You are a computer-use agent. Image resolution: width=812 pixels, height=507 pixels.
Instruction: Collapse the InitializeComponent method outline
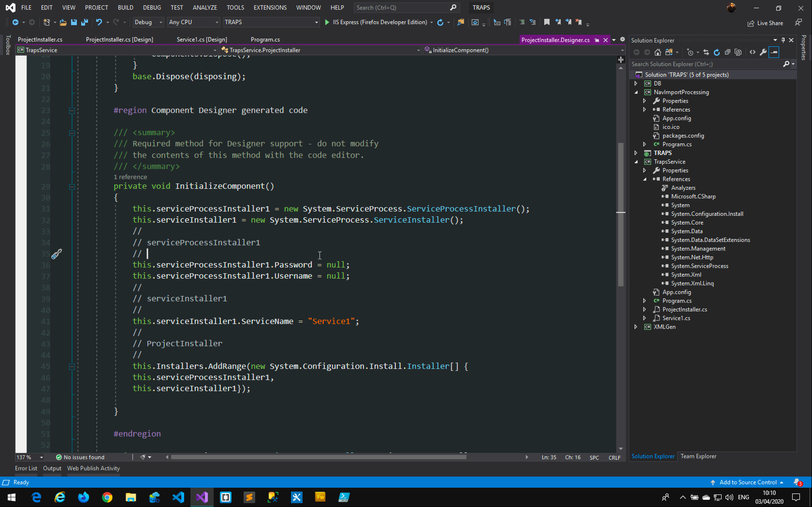click(x=72, y=186)
